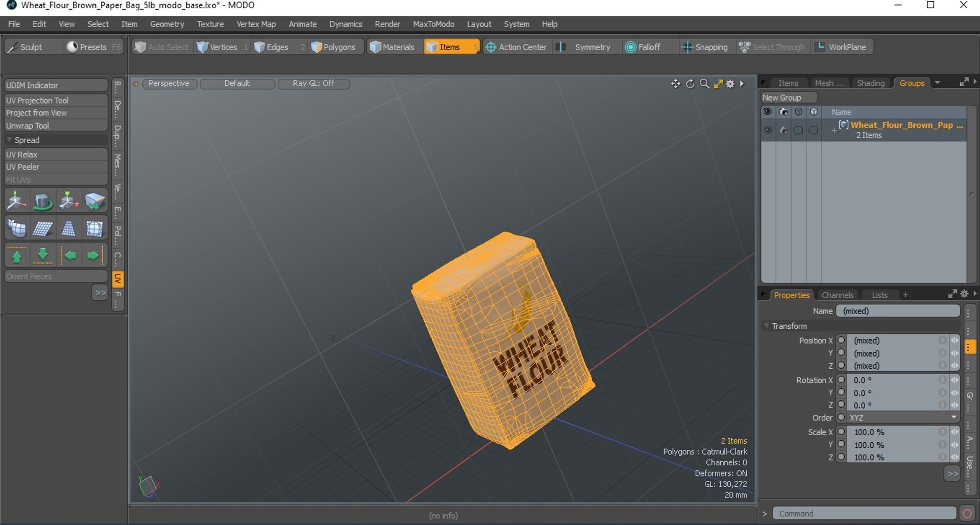The width and height of the screenshot is (980, 525).
Task: Click the UDIM Indicator button
Action: point(56,85)
